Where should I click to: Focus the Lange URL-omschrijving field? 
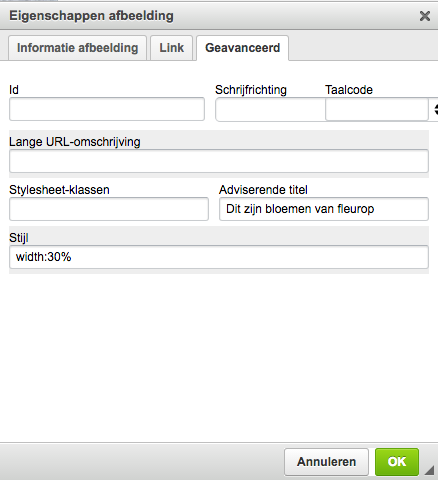pos(219,161)
